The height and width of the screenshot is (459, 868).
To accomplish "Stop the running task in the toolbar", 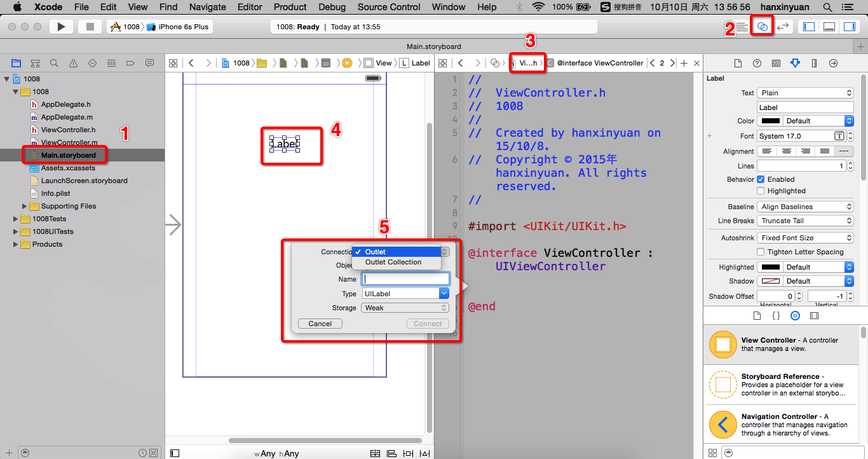I will (90, 27).
